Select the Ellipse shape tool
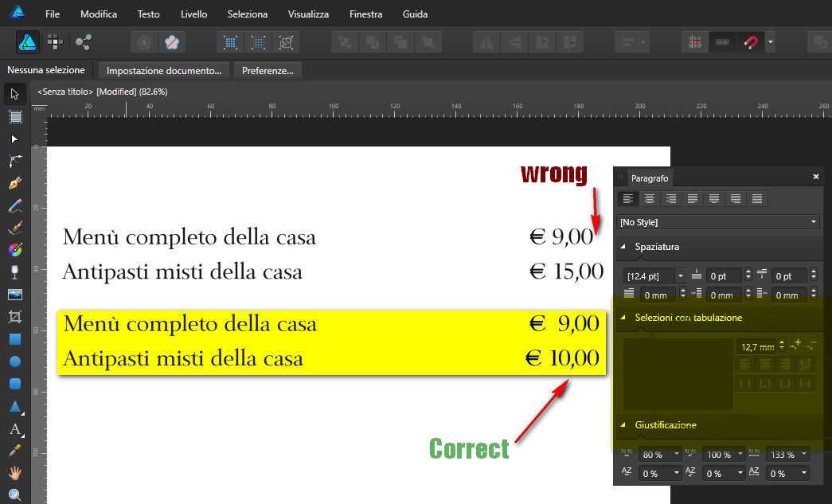The height and width of the screenshot is (504, 832). [15, 361]
